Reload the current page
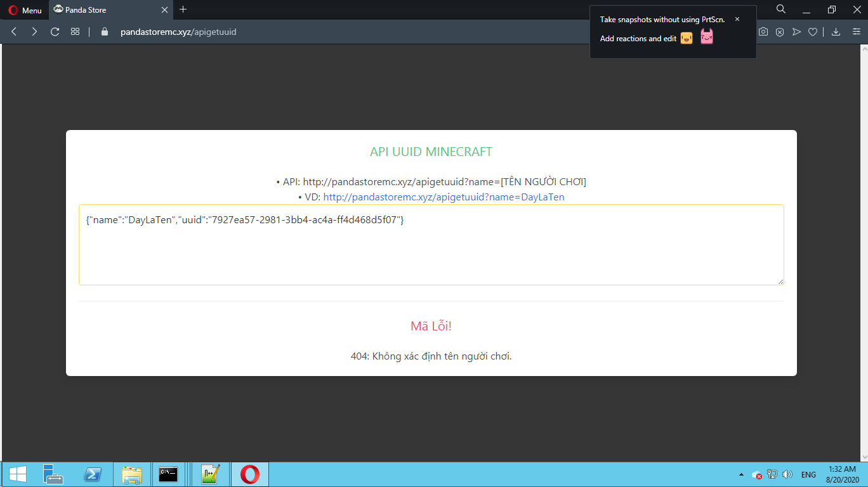 (x=55, y=32)
